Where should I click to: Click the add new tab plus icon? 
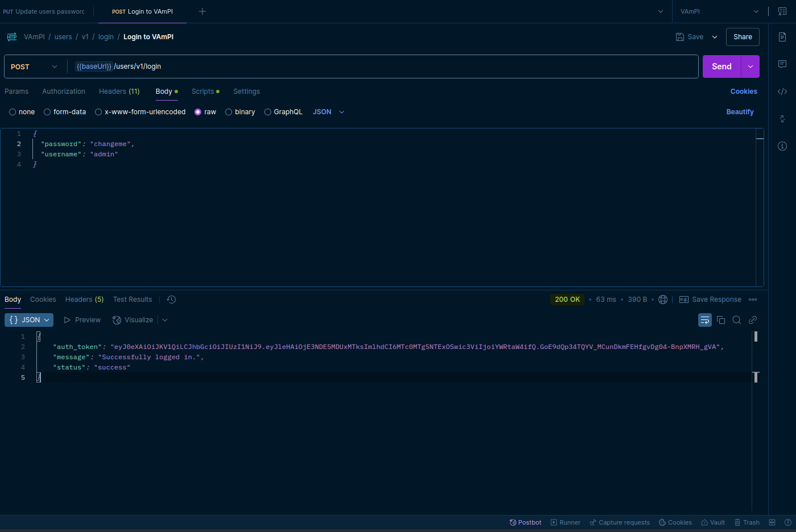pos(202,11)
